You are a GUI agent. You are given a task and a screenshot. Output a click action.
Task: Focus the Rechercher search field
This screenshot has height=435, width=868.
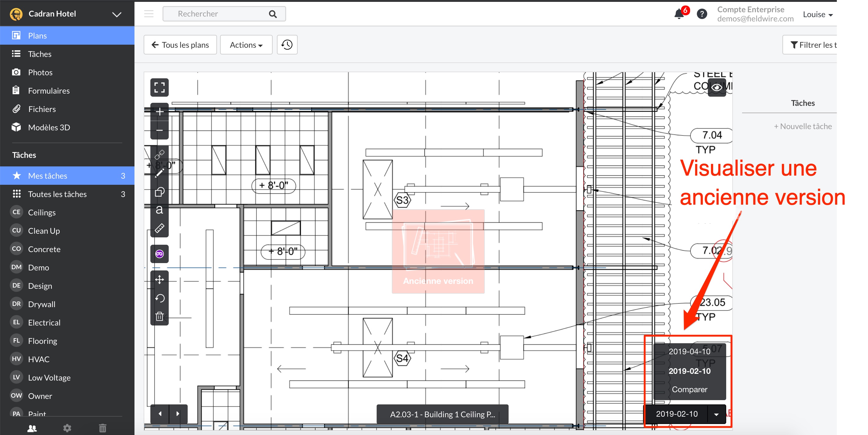click(224, 14)
